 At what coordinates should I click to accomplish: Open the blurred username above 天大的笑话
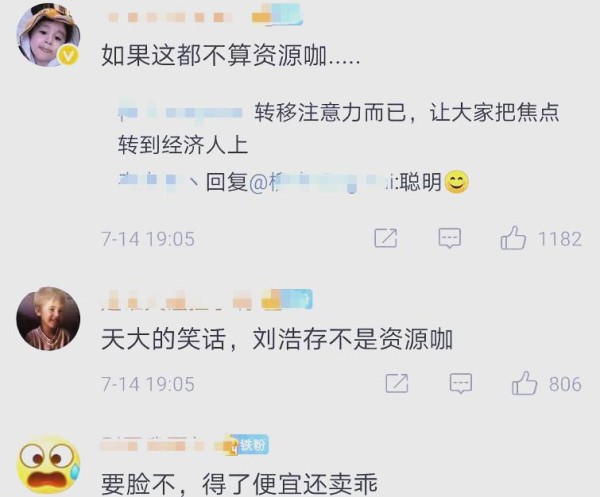coord(178,300)
